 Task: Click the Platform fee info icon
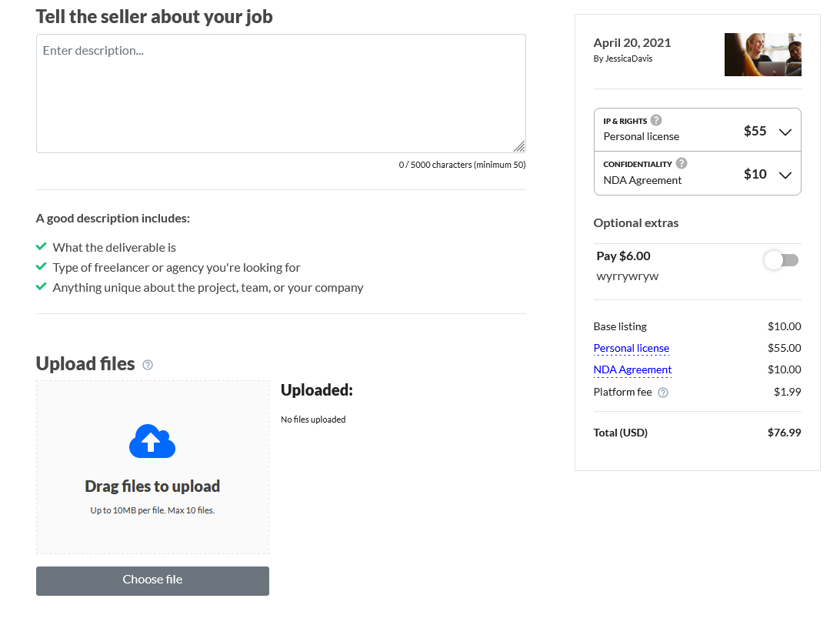[662, 393]
